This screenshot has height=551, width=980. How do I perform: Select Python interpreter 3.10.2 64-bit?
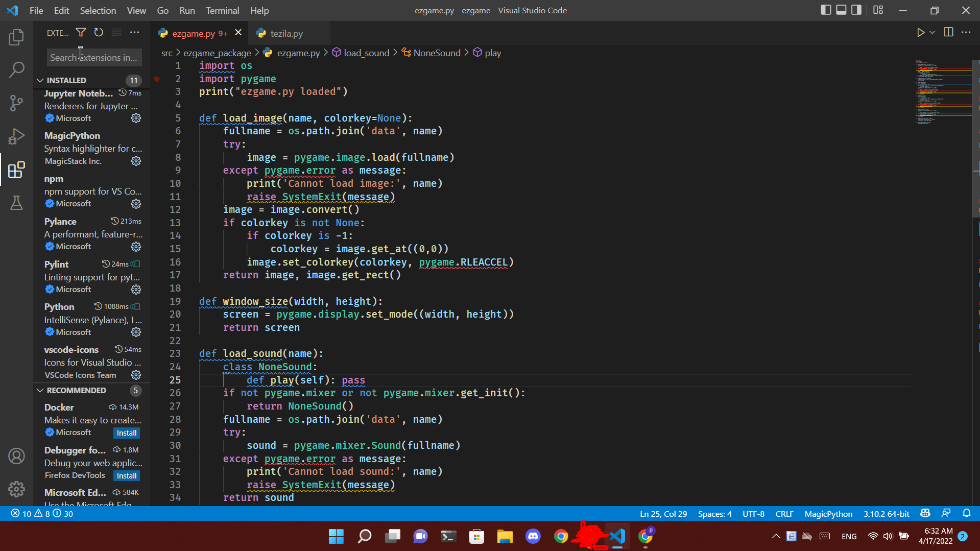[x=886, y=514]
